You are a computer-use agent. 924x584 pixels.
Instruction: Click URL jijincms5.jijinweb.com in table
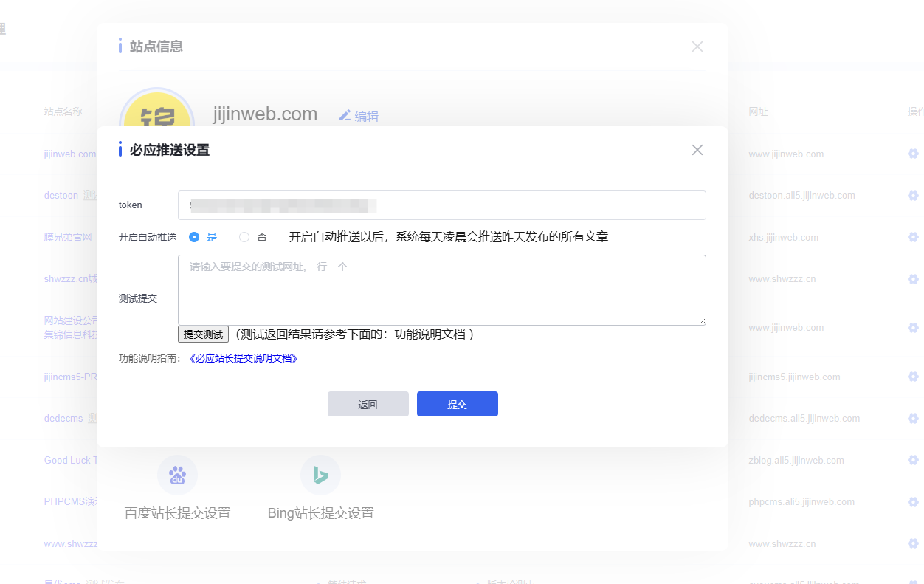pyautogui.click(x=794, y=377)
